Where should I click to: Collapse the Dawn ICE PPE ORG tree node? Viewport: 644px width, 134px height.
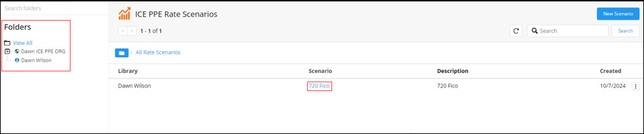[x=7, y=51]
